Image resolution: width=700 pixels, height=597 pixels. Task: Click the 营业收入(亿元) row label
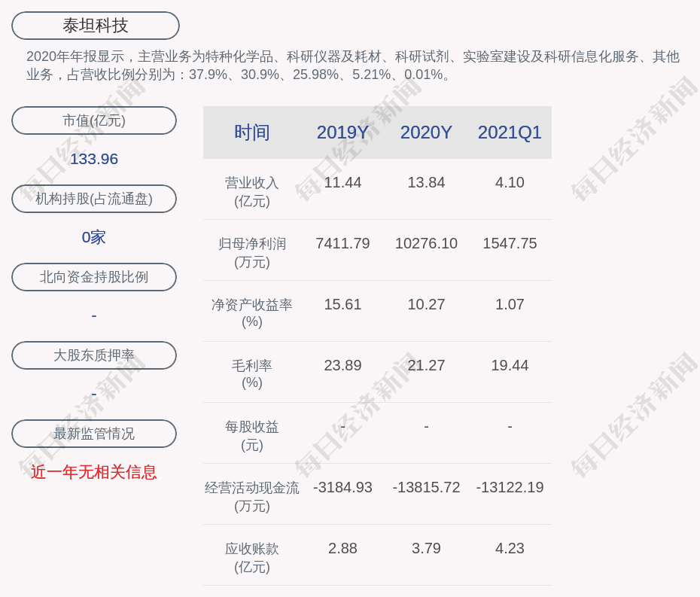[251, 192]
